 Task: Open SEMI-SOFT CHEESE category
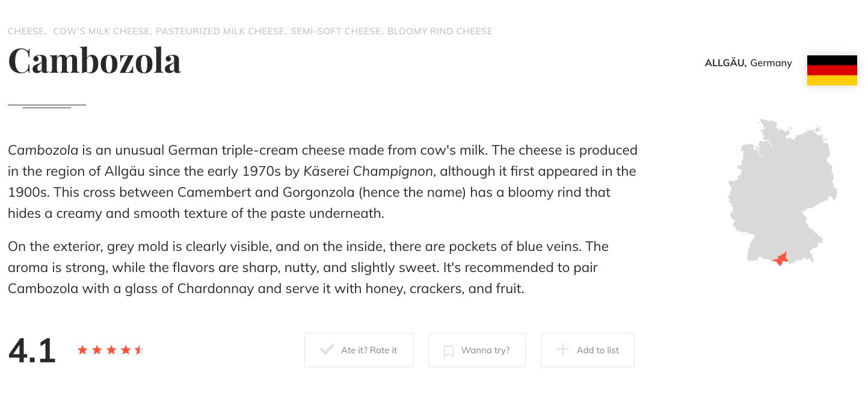click(x=336, y=31)
